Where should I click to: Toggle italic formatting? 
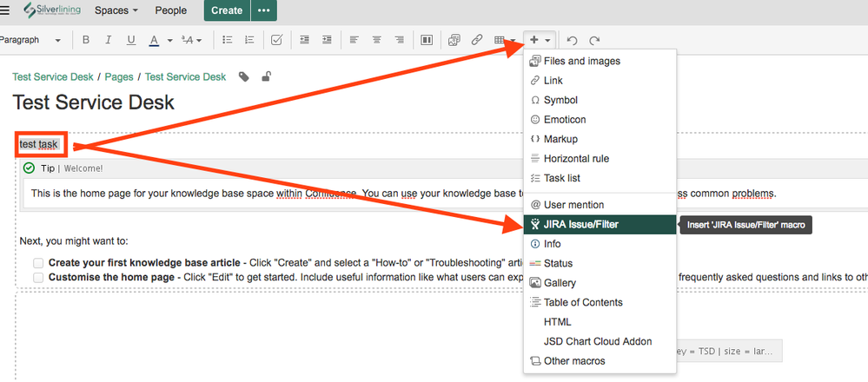tap(108, 40)
